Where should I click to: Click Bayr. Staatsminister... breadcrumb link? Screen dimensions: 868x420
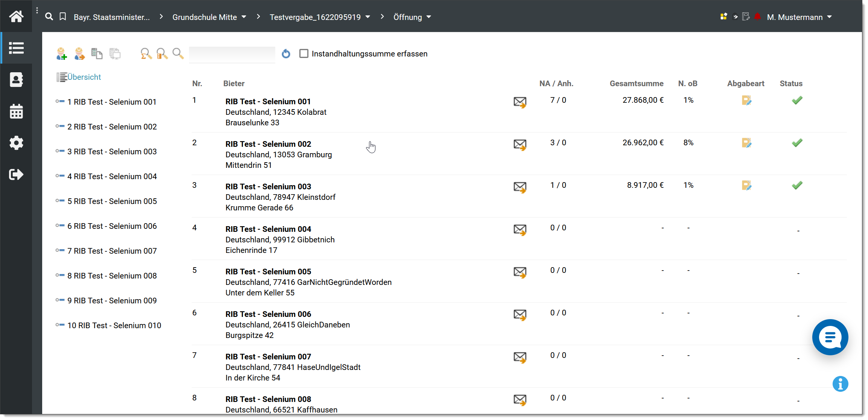click(111, 17)
